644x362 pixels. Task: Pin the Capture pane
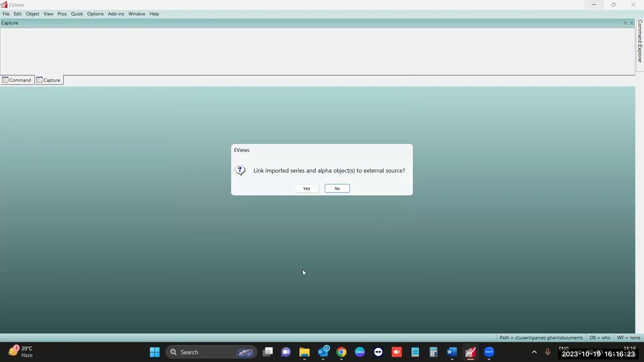point(625,23)
